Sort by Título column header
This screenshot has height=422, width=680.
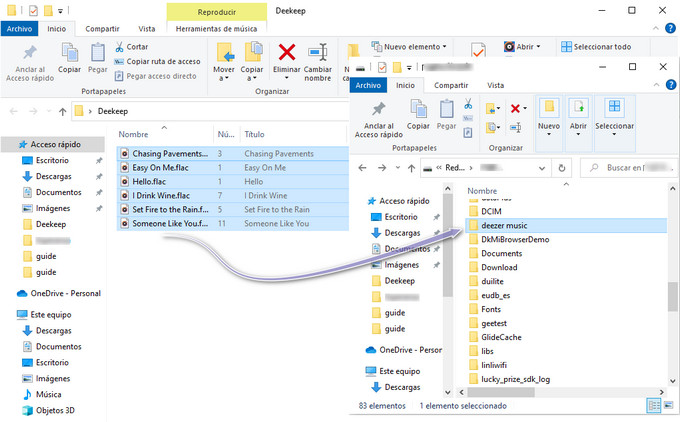[x=254, y=134]
